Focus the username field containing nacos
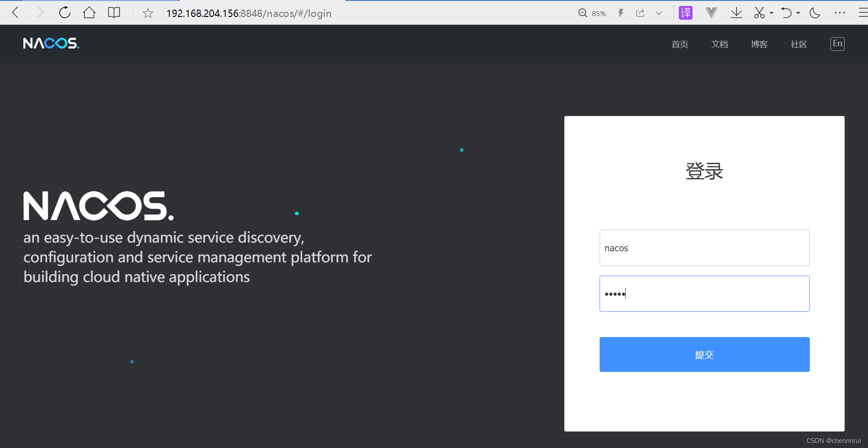 (704, 248)
